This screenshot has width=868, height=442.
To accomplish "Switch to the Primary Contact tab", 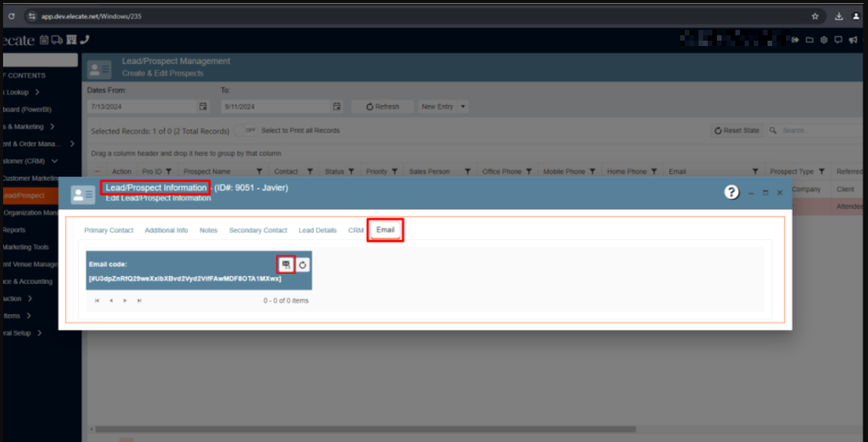I will point(108,230).
